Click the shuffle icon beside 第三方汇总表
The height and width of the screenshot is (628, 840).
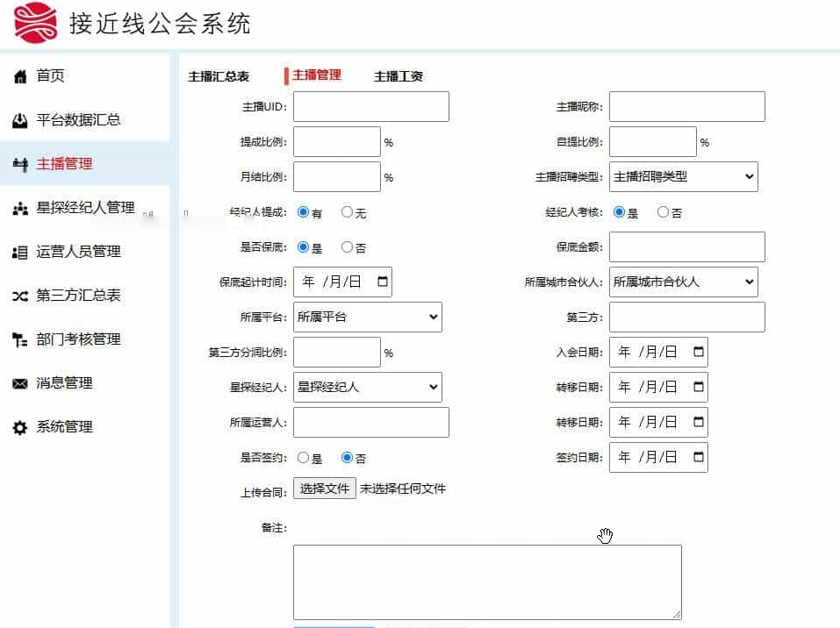point(20,296)
